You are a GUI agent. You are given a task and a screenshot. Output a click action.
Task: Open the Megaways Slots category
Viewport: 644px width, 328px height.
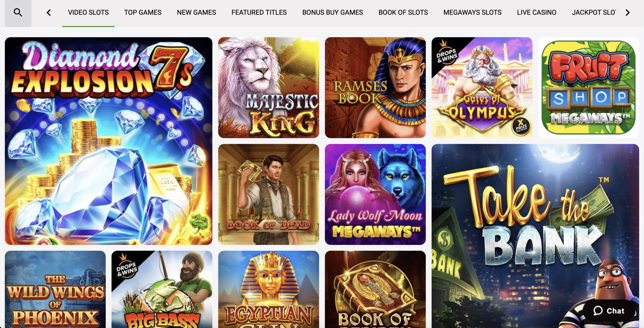point(472,12)
